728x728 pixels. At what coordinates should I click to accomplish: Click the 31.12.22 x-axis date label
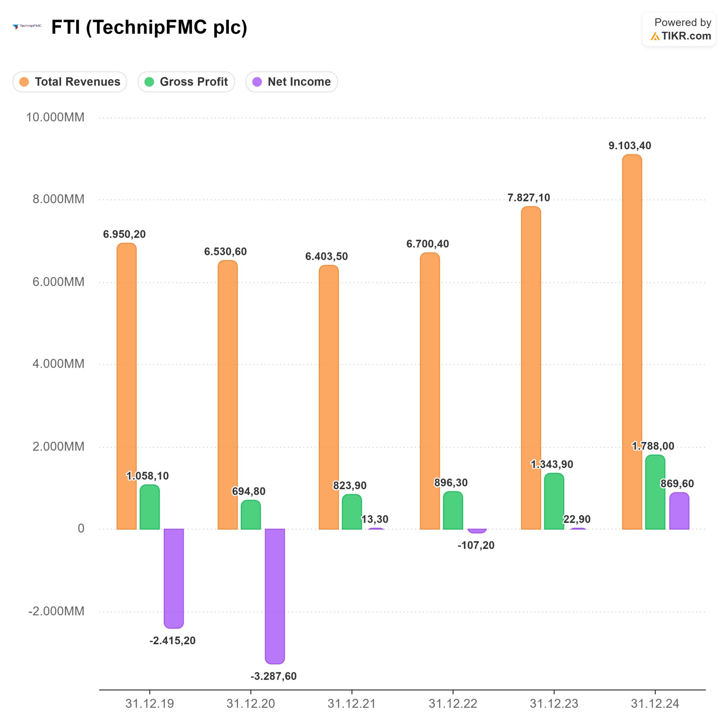(x=453, y=704)
